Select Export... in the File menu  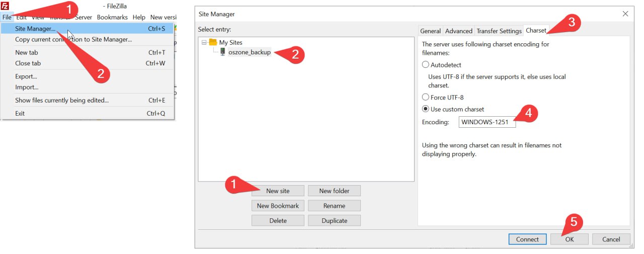(26, 76)
